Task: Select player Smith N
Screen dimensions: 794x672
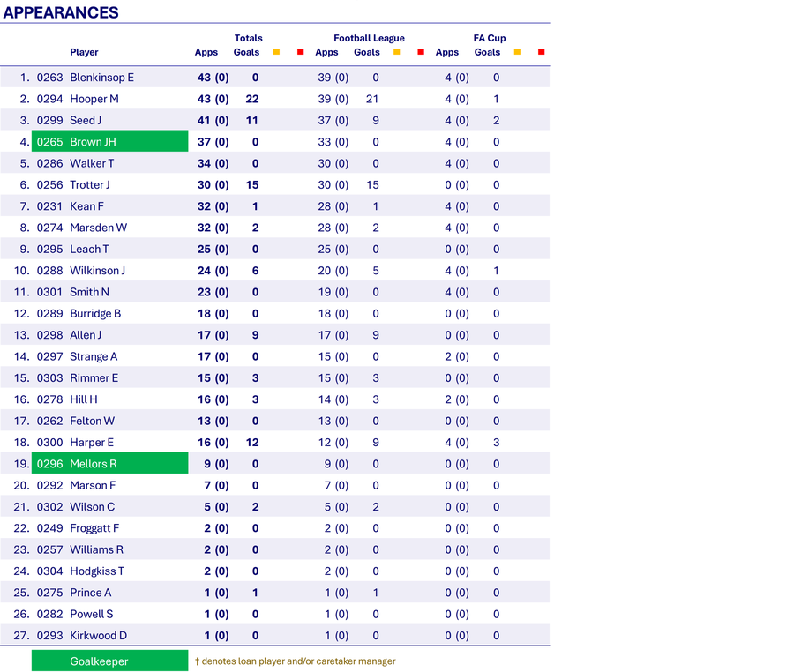Action: click(x=90, y=292)
